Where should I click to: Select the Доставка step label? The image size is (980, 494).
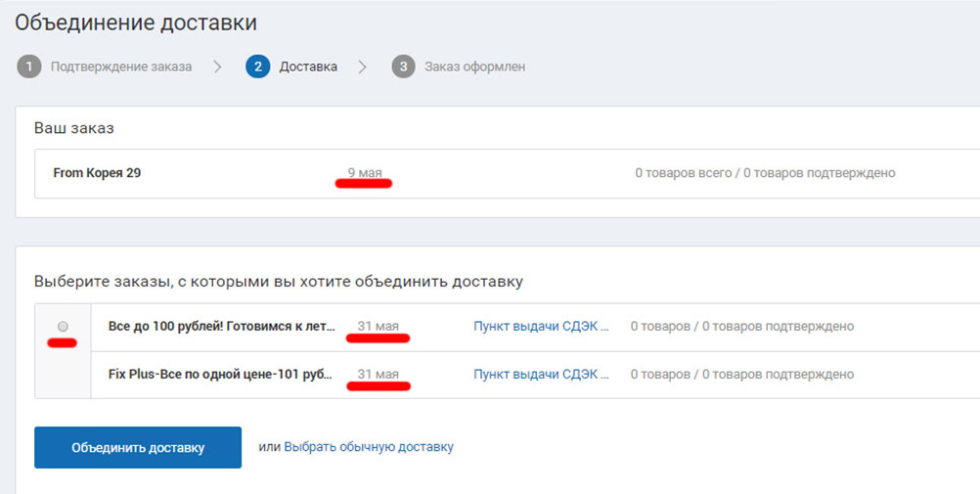[x=308, y=67]
